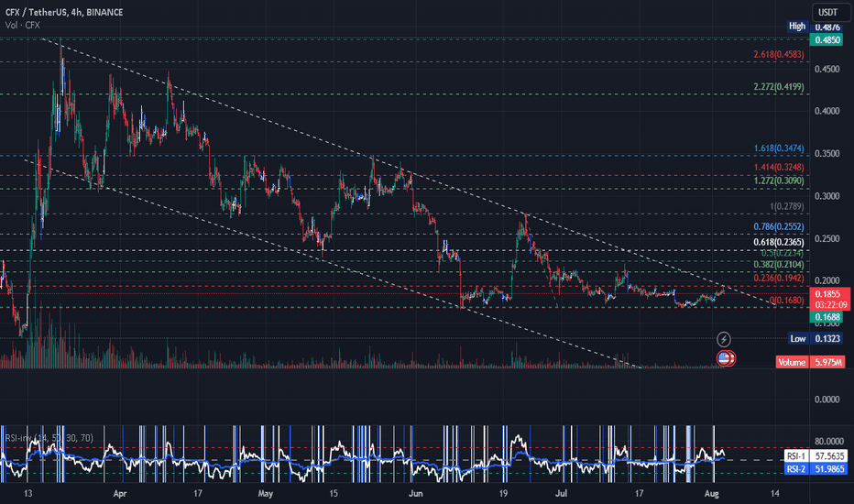Select the 0.786(0.2552) Fibonacci level
Viewport: 854px width, 504px height.
coord(779,226)
